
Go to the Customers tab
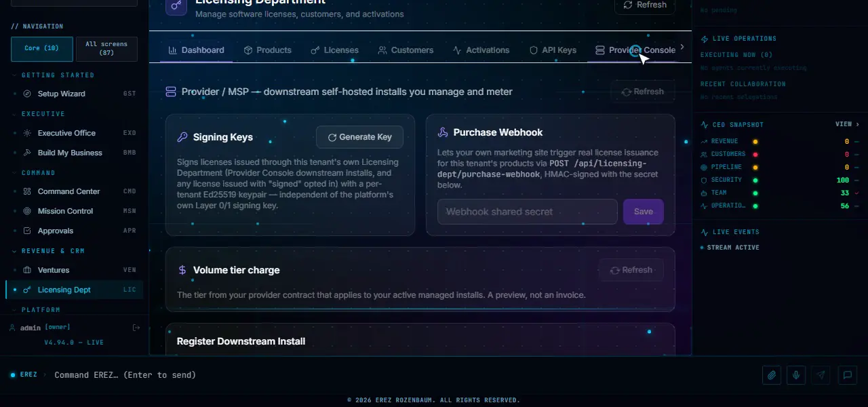pos(406,50)
